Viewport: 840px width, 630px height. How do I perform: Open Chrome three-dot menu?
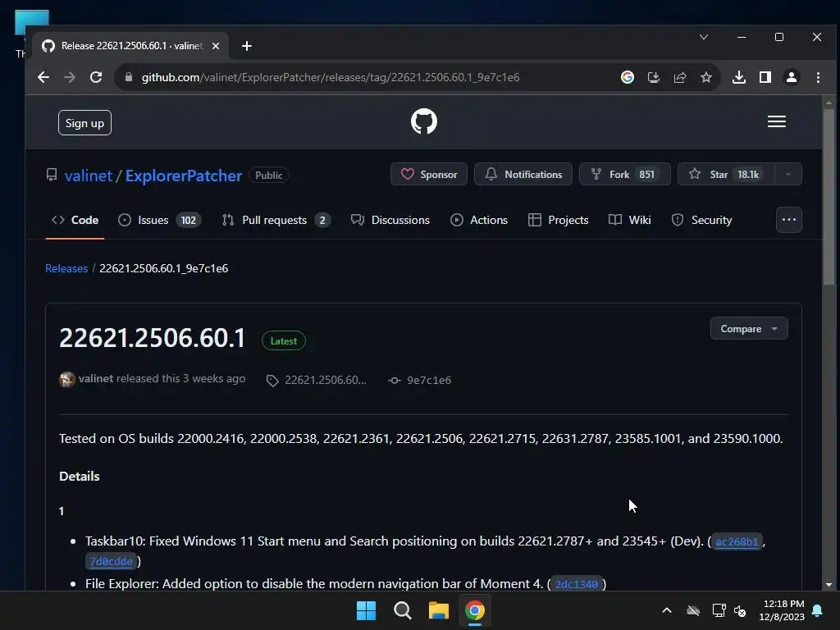pyautogui.click(x=818, y=77)
